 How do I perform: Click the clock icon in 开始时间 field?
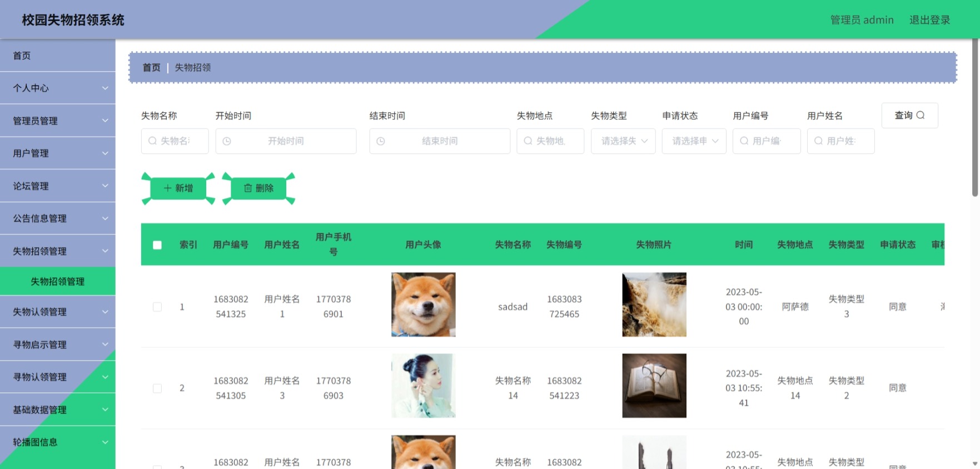[x=227, y=142]
